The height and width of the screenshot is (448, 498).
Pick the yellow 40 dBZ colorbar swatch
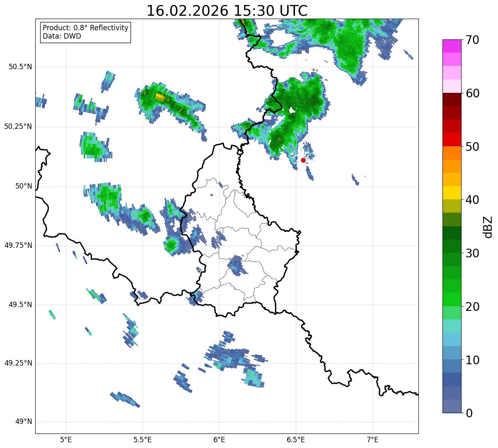click(x=452, y=193)
